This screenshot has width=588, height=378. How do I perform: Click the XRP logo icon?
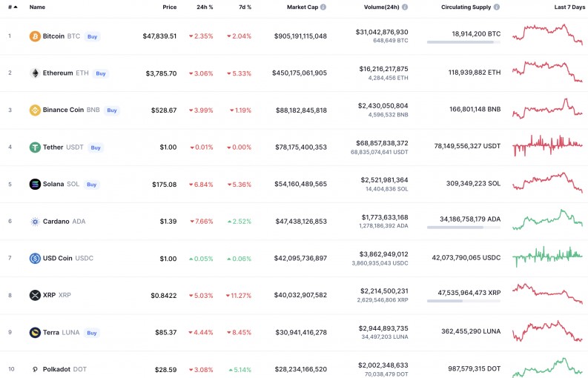(x=35, y=296)
